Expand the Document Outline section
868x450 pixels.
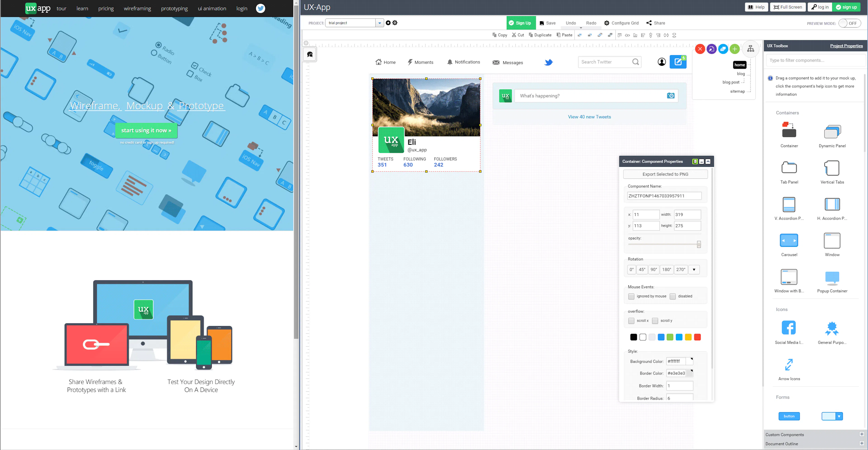click(x=862, y=443)
